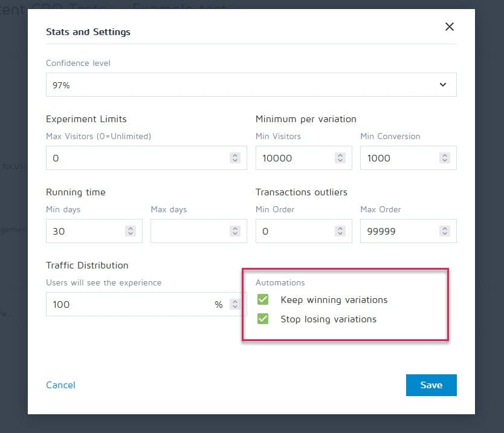The height and width of the screenshot is (433, 504).
Task: Select the Min Visitors field
Action: [x=293, y=158]
